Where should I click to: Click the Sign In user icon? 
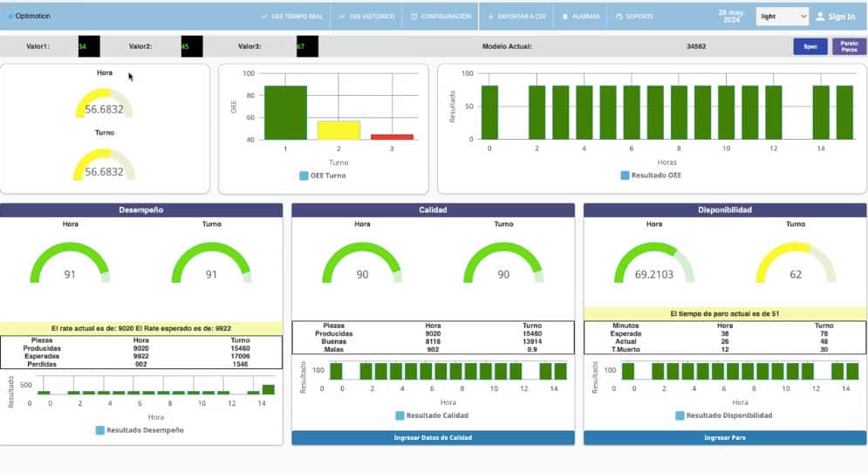pos(820,17)
